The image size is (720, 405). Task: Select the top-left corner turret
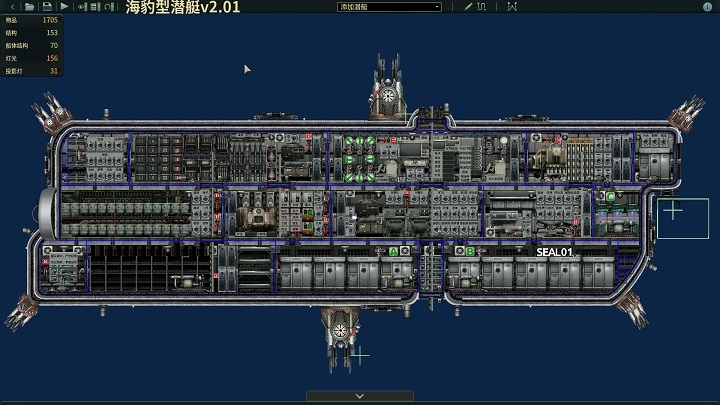click(51, 112)
